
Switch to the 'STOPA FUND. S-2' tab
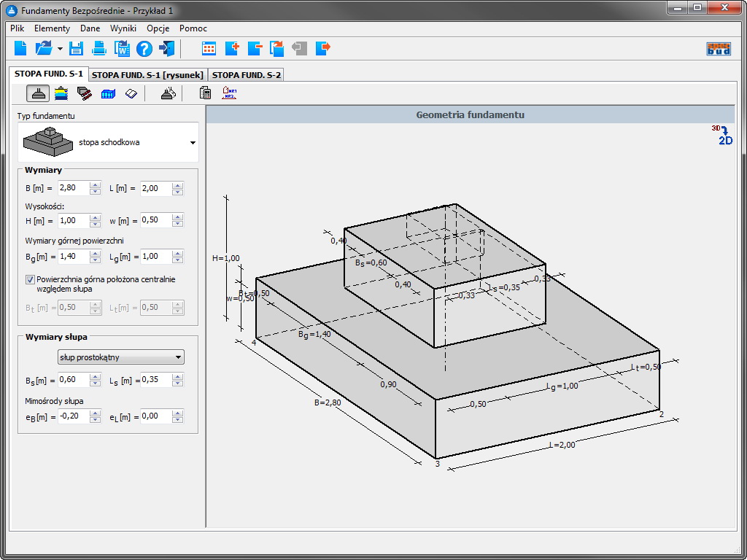click(x=247, y=74)
